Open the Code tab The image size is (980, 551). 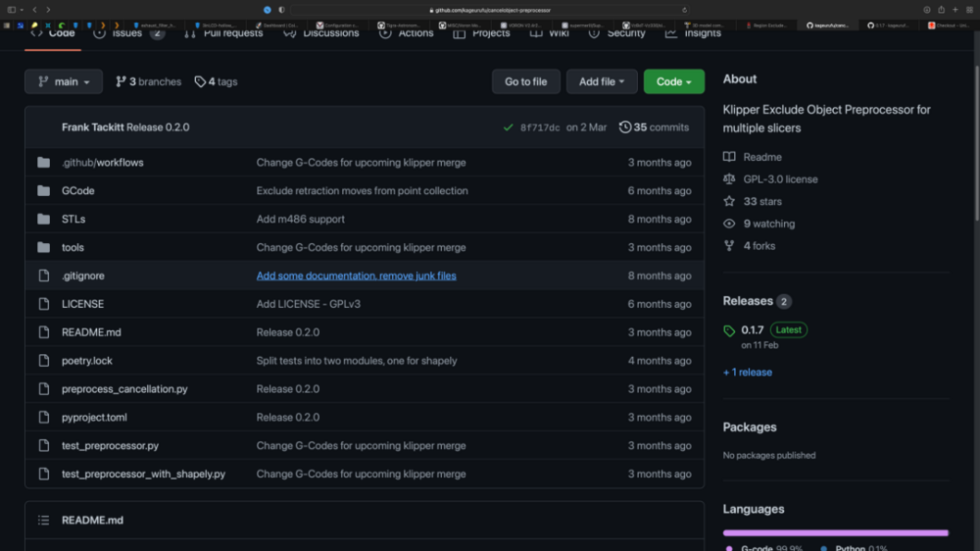(53, 33)
